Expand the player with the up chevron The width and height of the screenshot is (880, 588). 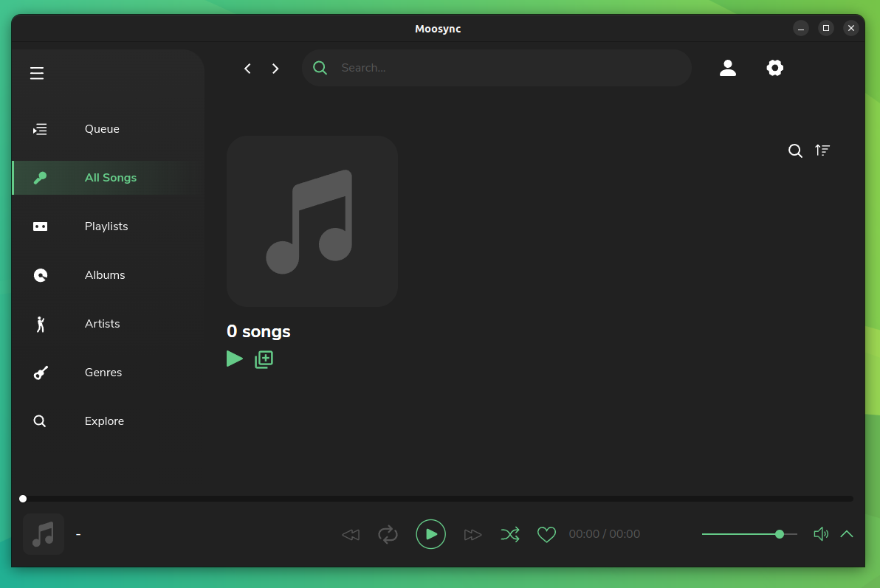846,533
